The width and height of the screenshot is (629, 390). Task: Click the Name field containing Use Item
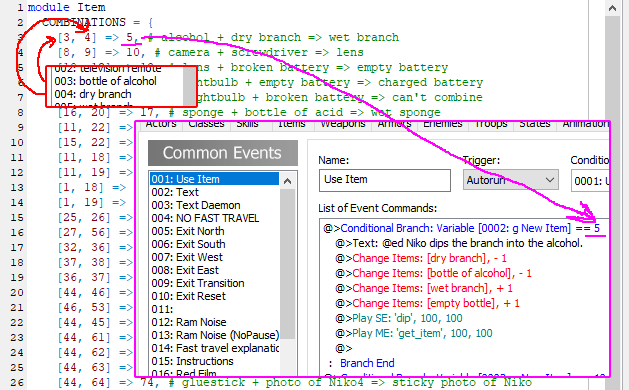coord(385,180)
